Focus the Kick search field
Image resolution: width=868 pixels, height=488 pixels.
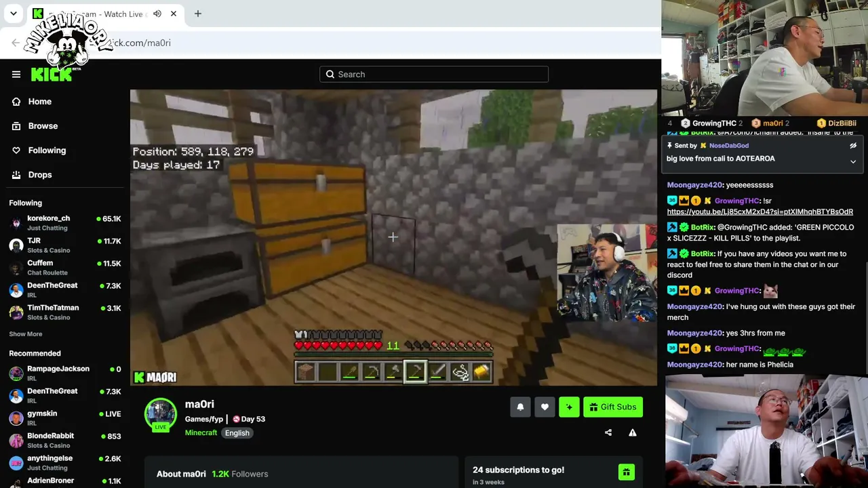click(x=434, y=75)
